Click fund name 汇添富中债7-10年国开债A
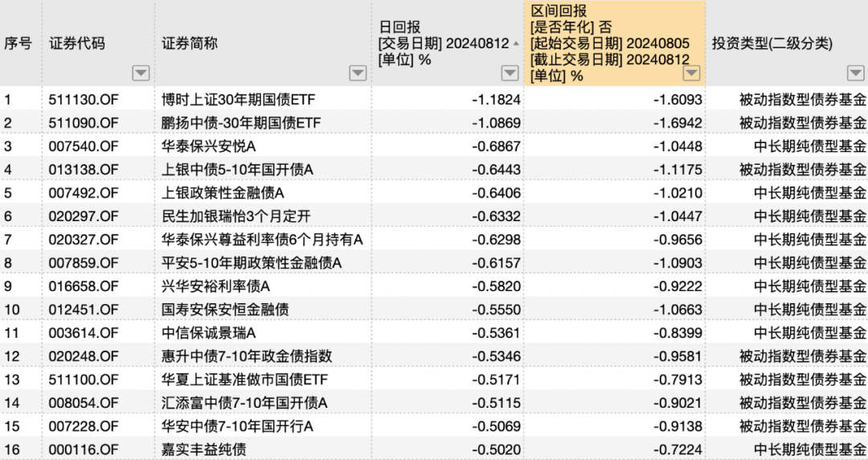Screen dimensions: 868x460 tap(244, 403)
